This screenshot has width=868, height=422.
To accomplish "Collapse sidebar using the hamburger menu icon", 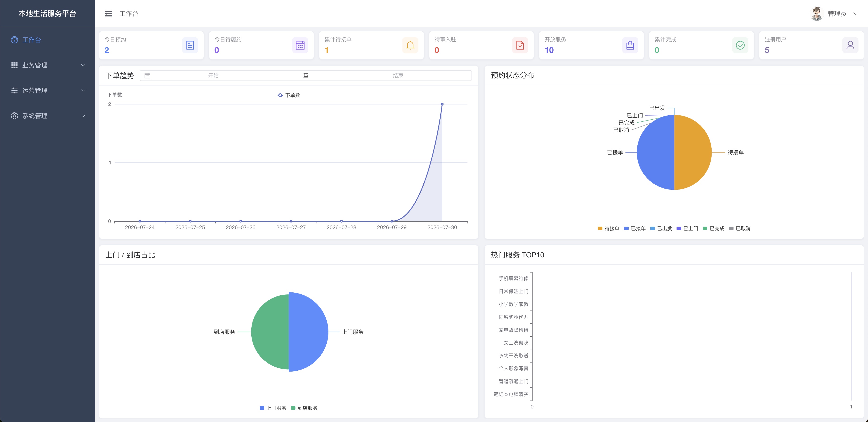I will pos(108,14).
